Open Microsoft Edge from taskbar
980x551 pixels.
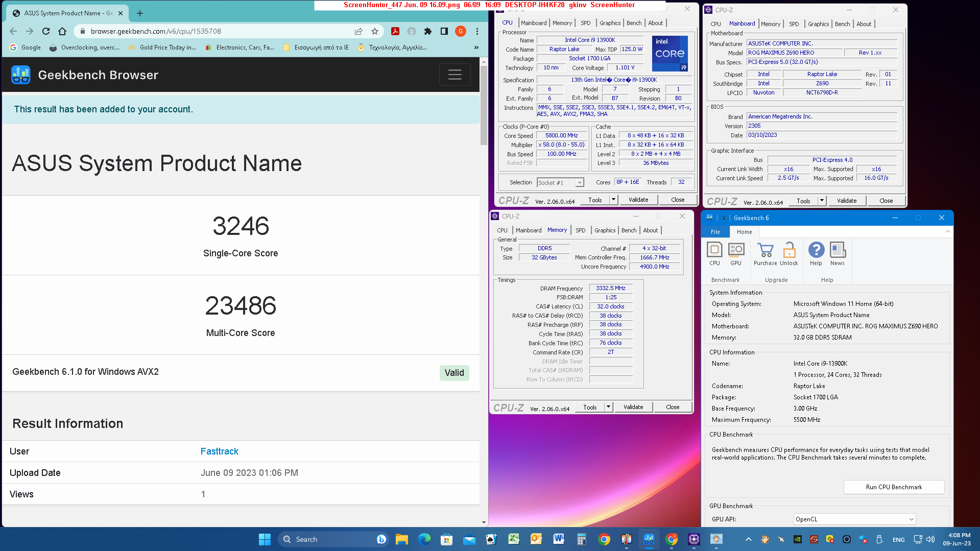424,539
